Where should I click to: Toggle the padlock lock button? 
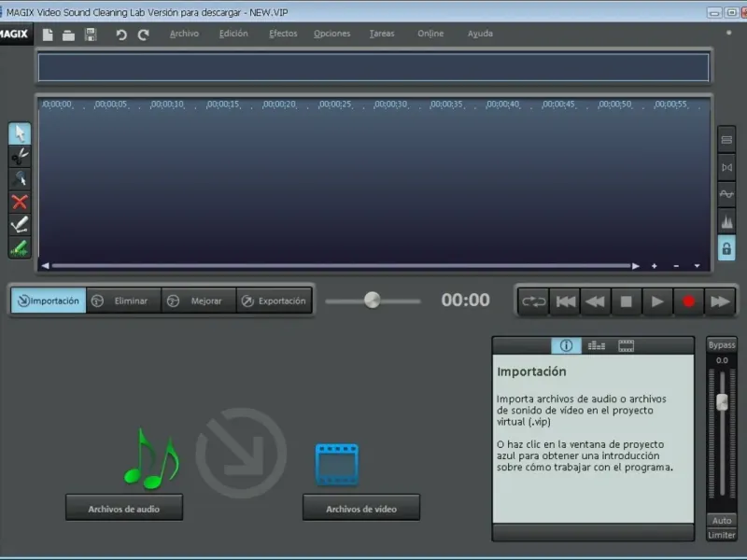pos(726,248)
